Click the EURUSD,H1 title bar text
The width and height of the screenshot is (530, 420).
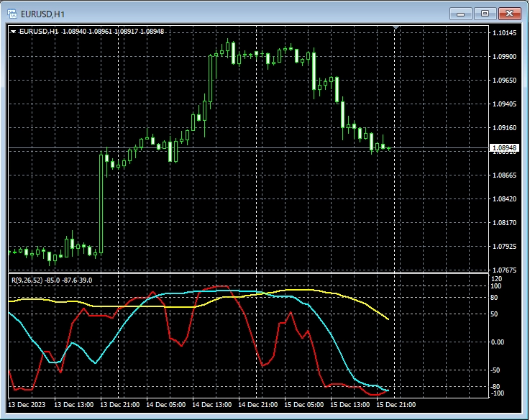tap(42, 13)
